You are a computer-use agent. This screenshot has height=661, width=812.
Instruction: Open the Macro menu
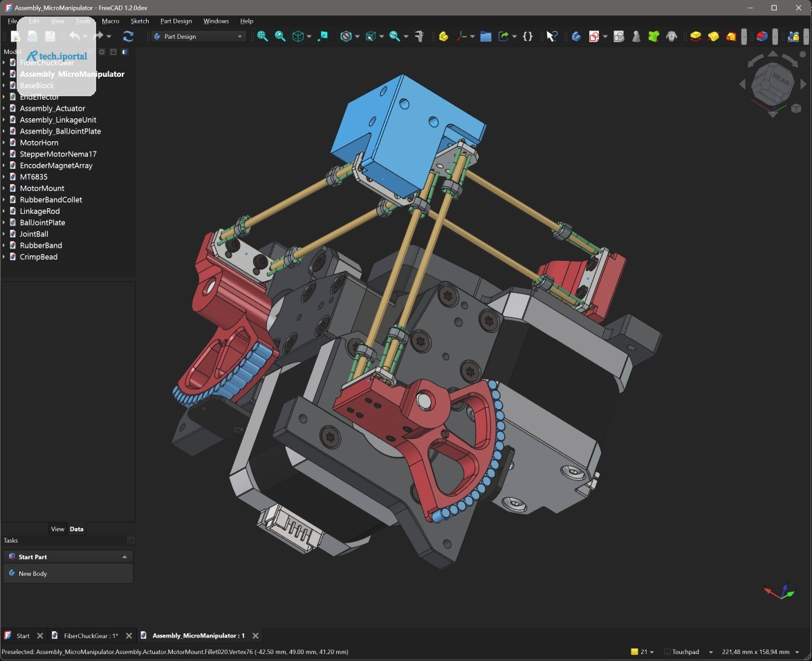pos(110,21)
